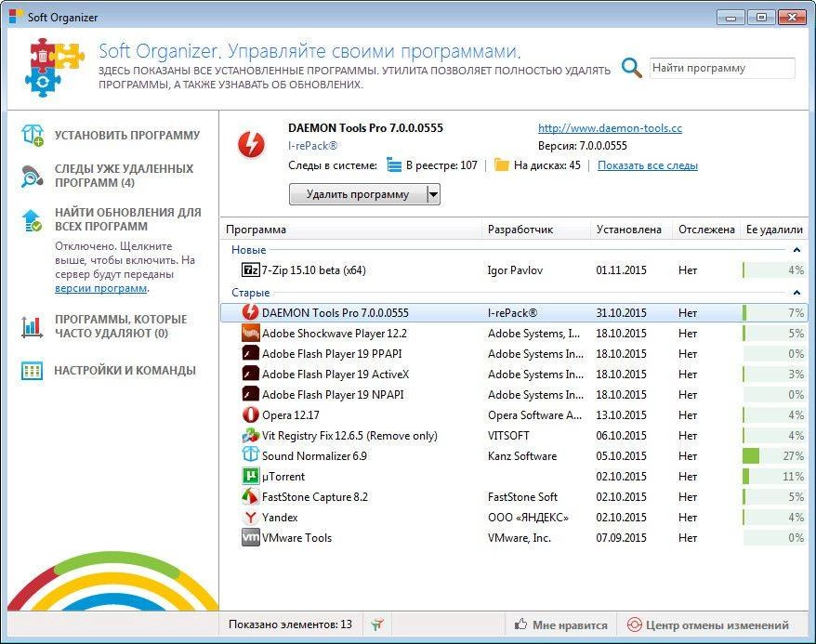This screenshot has height=644, width=816.
Task: Click the Найти программу search field
Action: [722, 68]
